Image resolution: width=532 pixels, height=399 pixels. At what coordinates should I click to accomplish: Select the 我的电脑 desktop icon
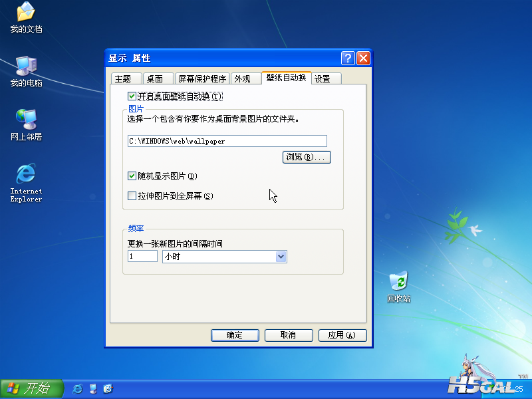tap(26, 72)
